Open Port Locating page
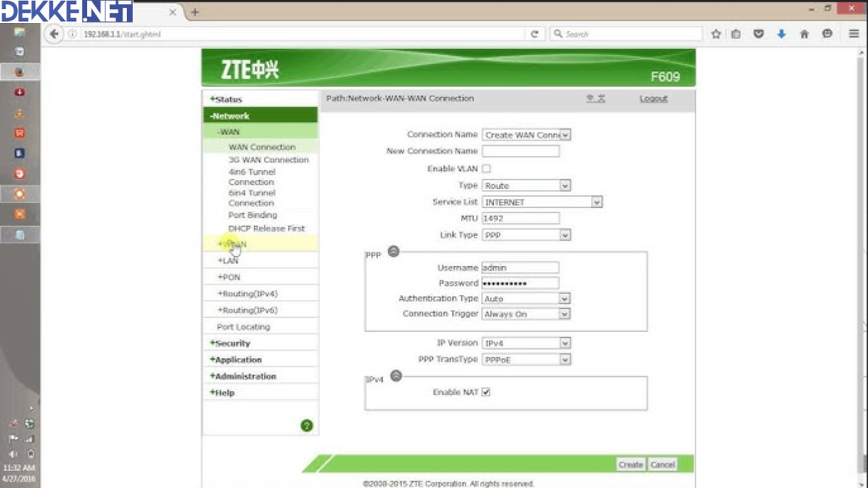 pyautogui.click(x=243, y=327)
